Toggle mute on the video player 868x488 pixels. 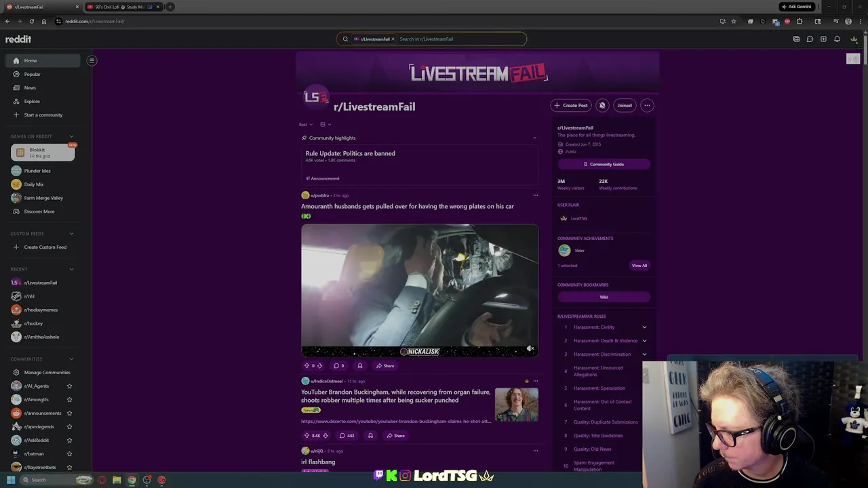pos(530,349)
